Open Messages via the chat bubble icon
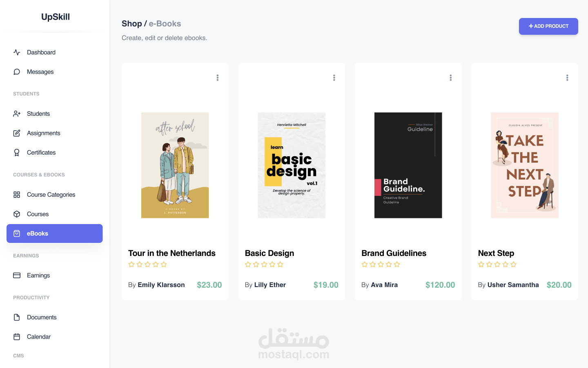 point(17,72)
